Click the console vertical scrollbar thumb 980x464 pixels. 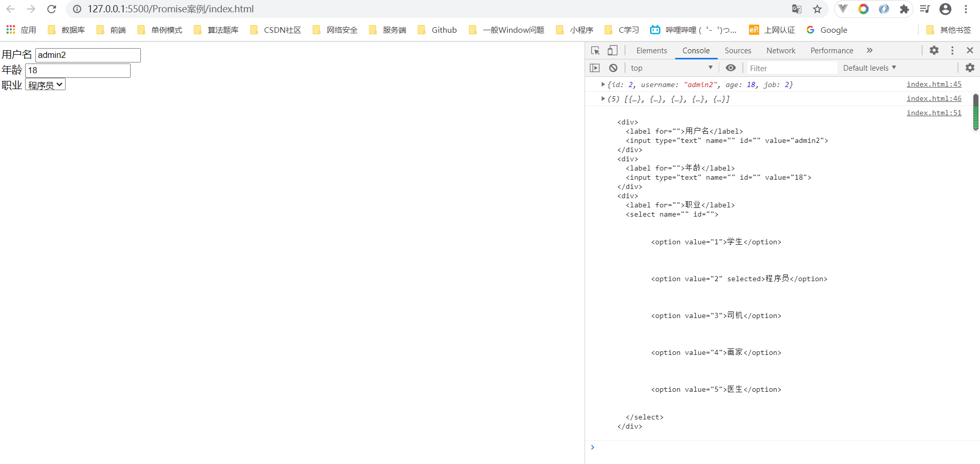pos(975,112)
